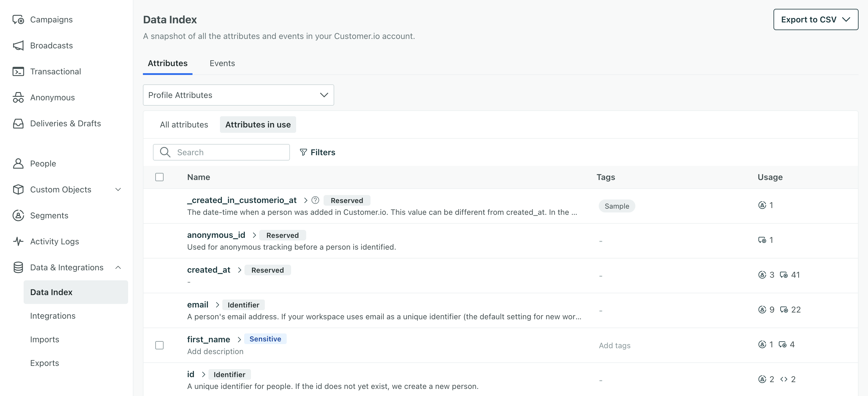The width and height of the screenshot is (868, 396).
Task: Open the Integrations sidebar link
Action: tap(53, 316)
